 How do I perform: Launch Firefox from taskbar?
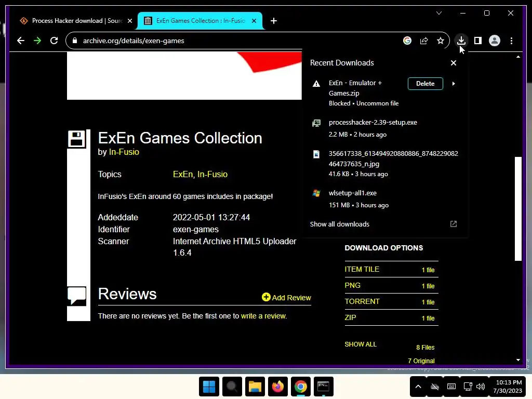coord(278,387)
